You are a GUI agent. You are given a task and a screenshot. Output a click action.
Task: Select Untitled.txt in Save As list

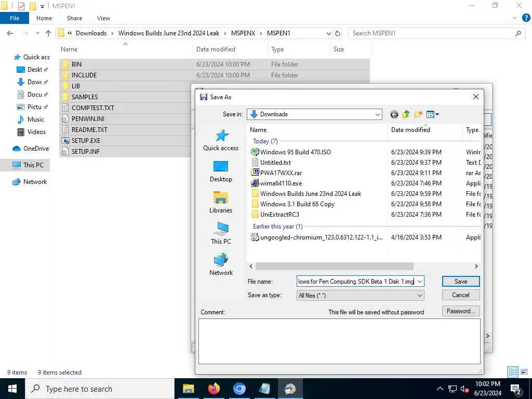pyautogui.click(x=275, y=163)
